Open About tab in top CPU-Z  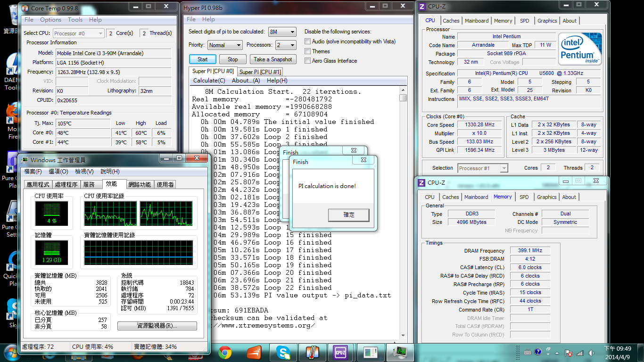tap(570, 21)
